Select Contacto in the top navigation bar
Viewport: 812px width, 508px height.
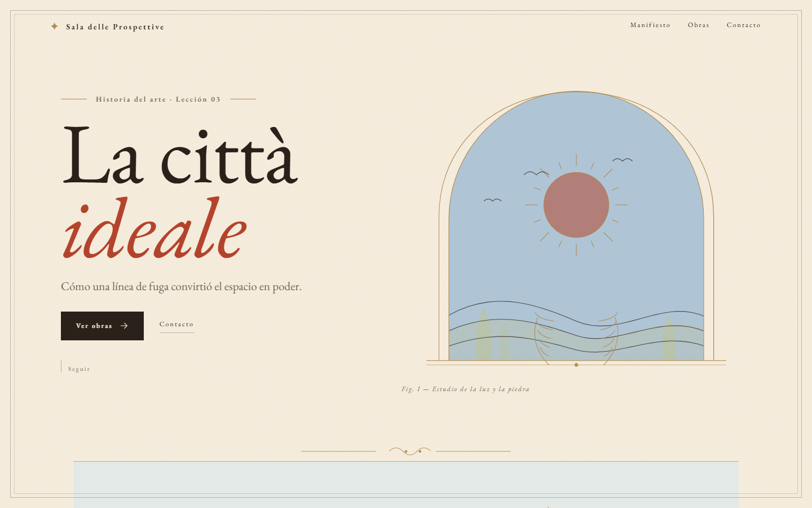[744, 25]
